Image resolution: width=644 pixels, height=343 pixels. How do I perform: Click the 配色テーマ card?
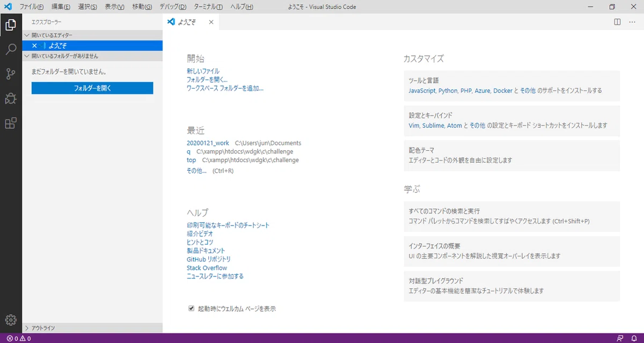point(512,156)
